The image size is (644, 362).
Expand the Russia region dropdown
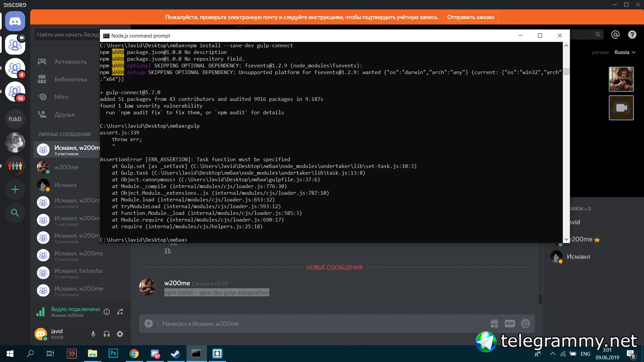pos(625,52)
